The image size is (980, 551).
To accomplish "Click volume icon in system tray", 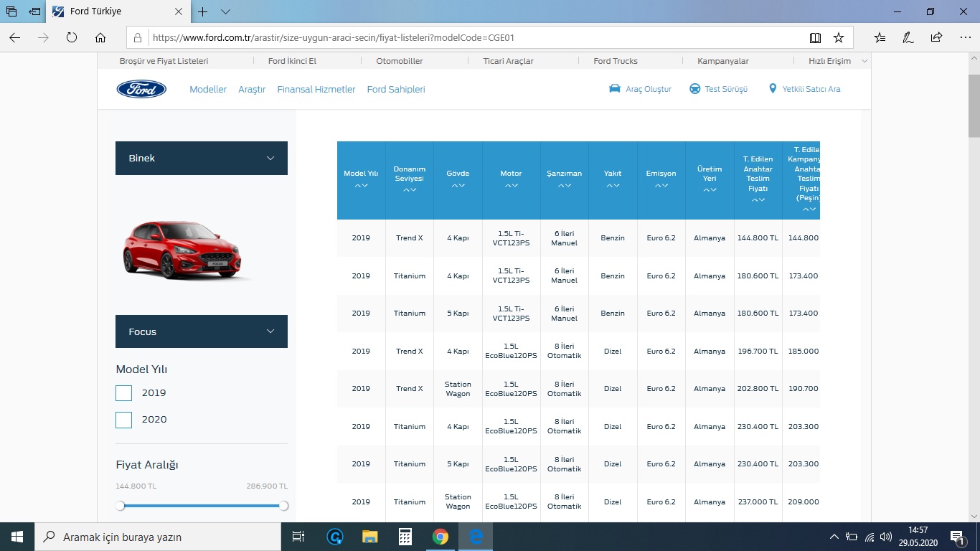I will pos(886,537).
